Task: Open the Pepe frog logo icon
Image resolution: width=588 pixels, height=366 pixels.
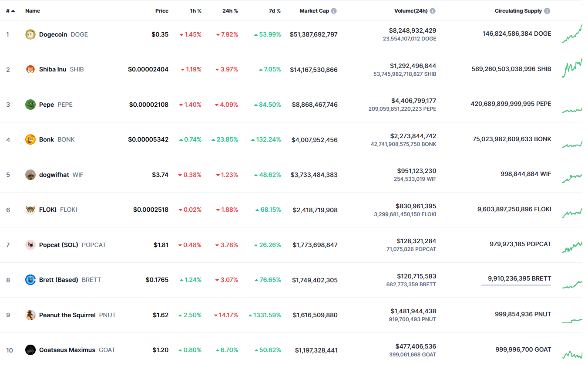Action: click(30, 105)
